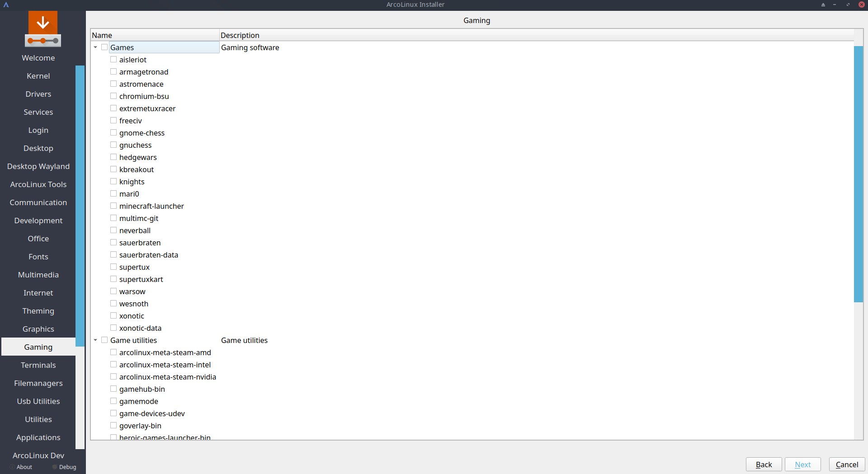Check the freeciv package box
The width and height of the screenshot is (868, 474).
pyautogui.click(x=113, y=121)
